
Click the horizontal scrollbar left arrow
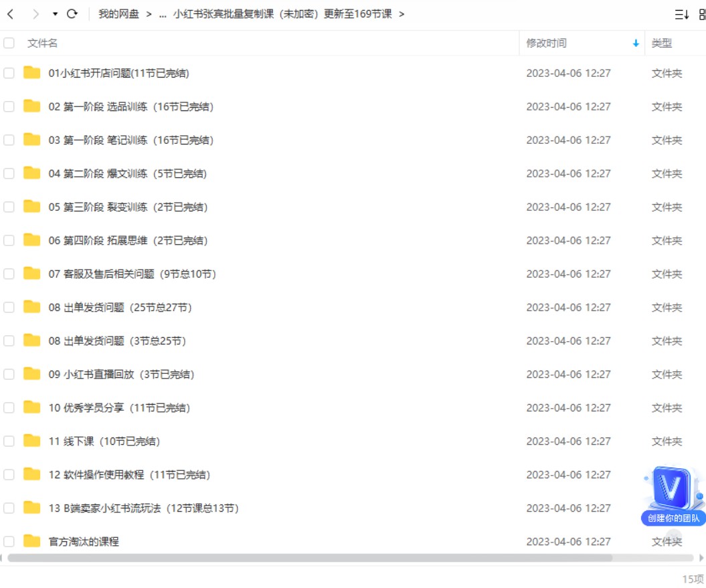tap(1, 559)
